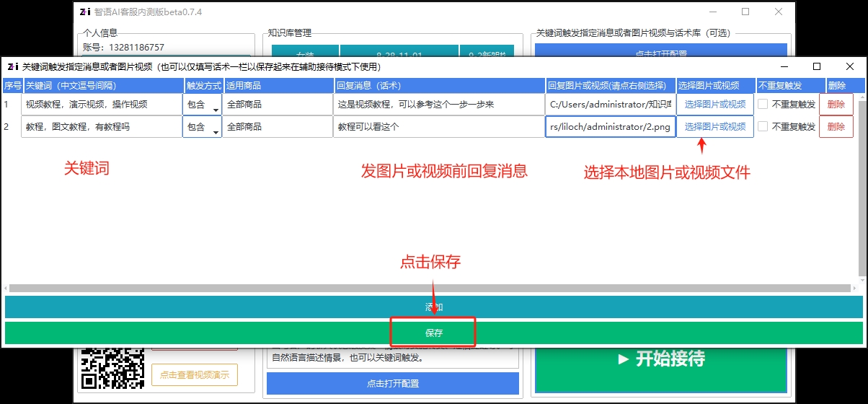Enable 不重复触发 for row 1
Screen dimensions: 868x404
click(763, 105)
